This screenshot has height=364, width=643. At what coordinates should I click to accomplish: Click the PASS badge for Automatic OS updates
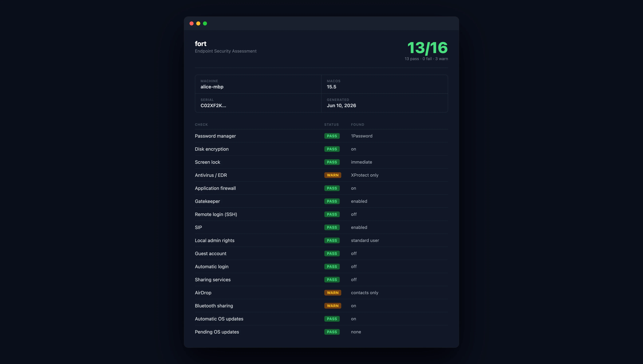(332, 319)
